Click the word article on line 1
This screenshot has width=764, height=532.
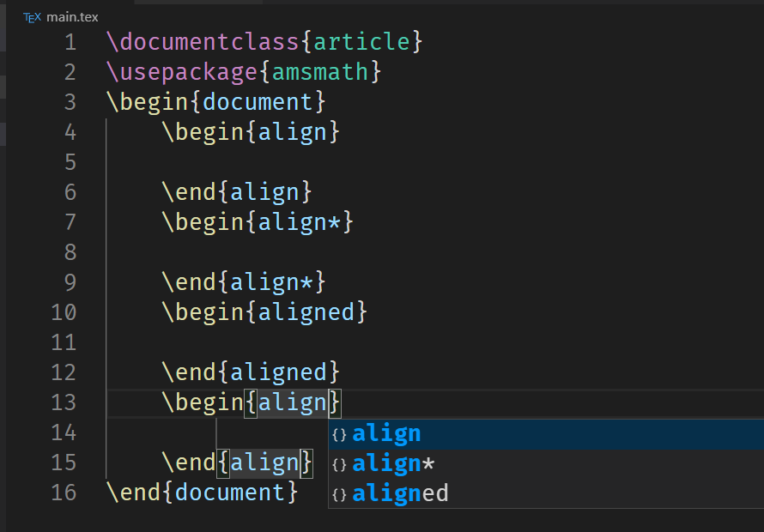tap(362, 42)
